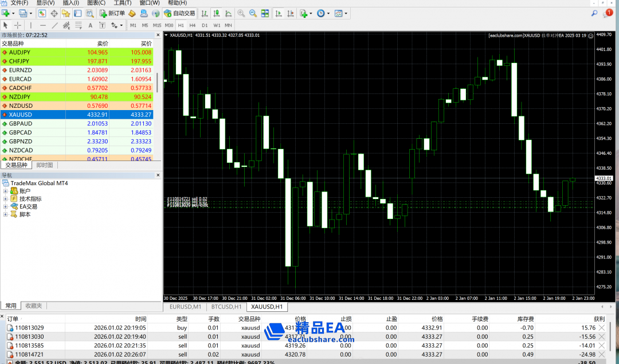The height and width of the screenshot is (364, 619).
Task: Switch chart to candlestick mode icon
Action: pos(216,13)
